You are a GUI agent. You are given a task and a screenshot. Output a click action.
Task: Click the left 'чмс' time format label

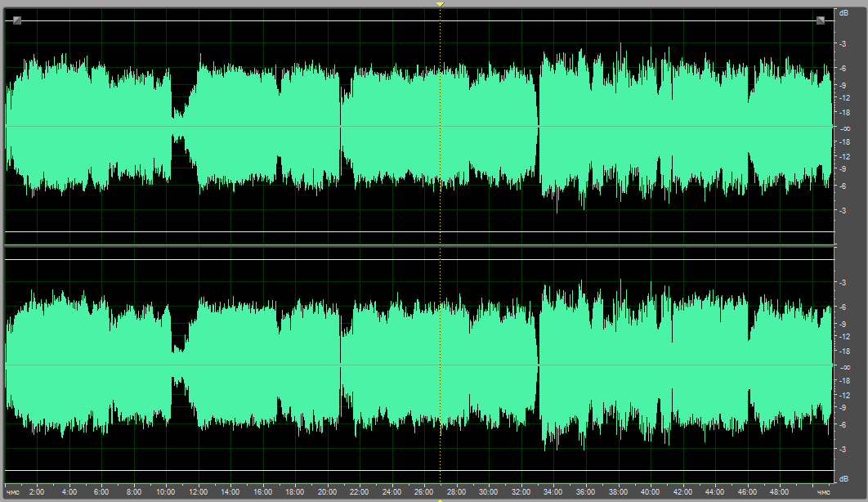12,492
